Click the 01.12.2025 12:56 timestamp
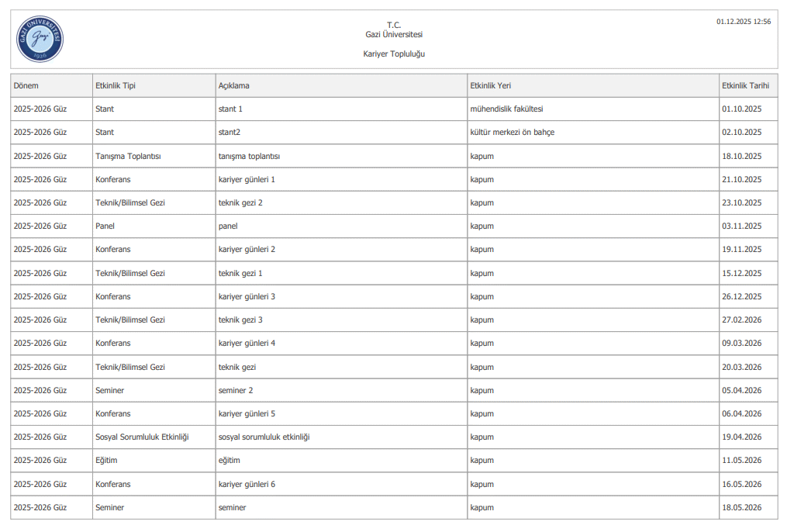 coord(744,22)
